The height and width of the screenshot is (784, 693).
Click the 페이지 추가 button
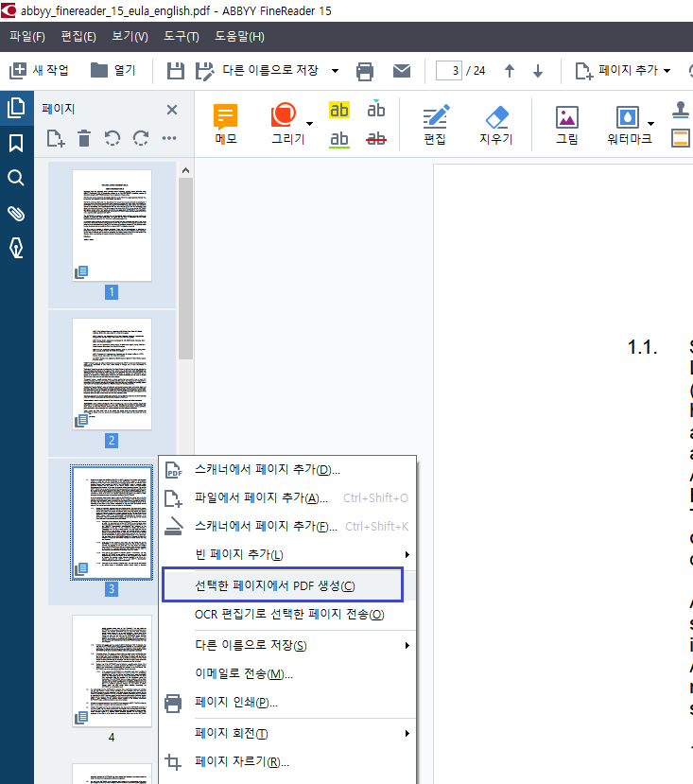[x=616, y=71]
